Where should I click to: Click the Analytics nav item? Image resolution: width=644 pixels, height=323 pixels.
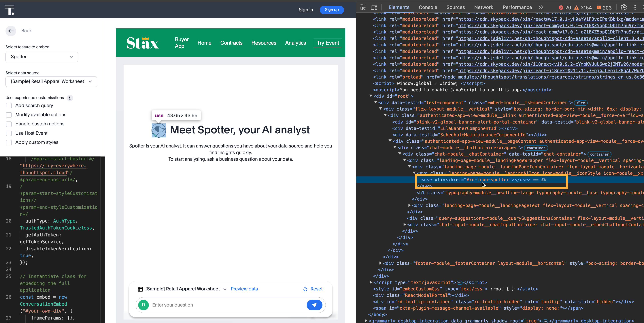pos(296,43)
